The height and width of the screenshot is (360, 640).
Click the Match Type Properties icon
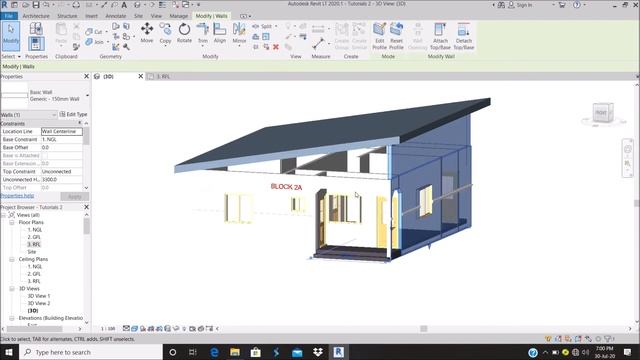pos(76,47)
